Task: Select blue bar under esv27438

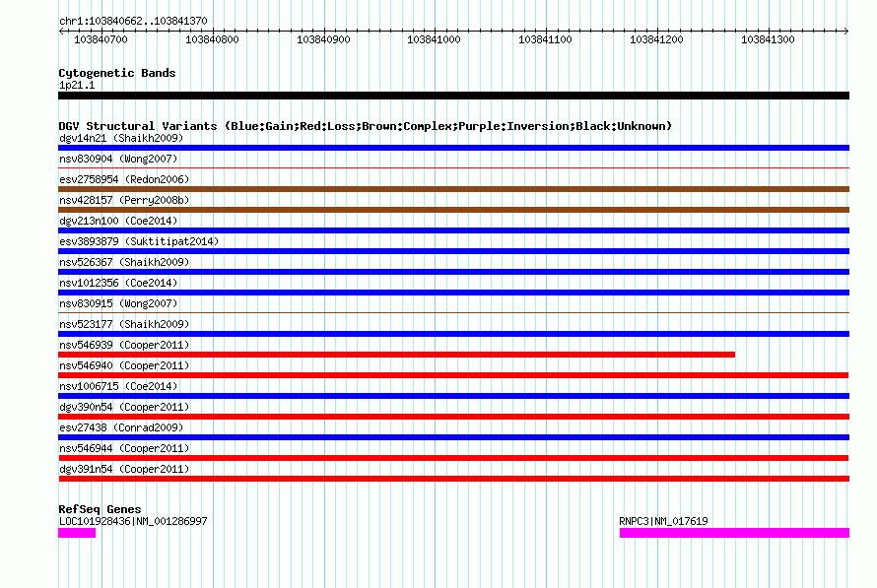Action: 453,437
